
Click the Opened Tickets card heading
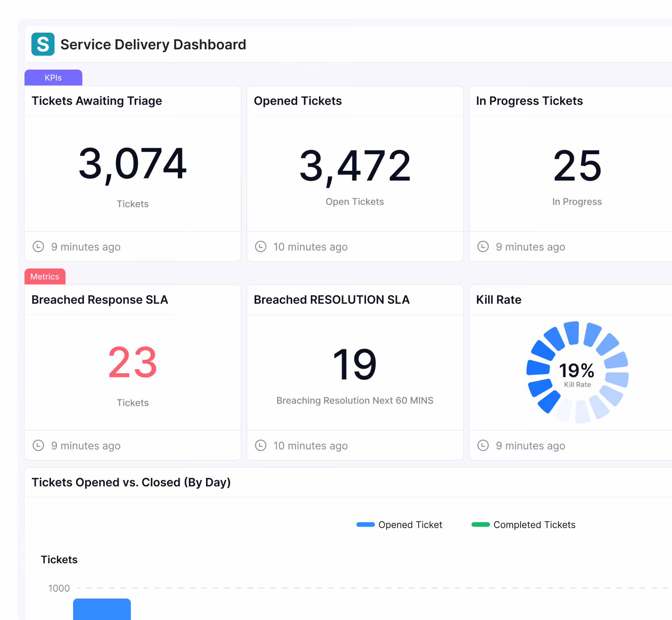(x=298, y=101)
